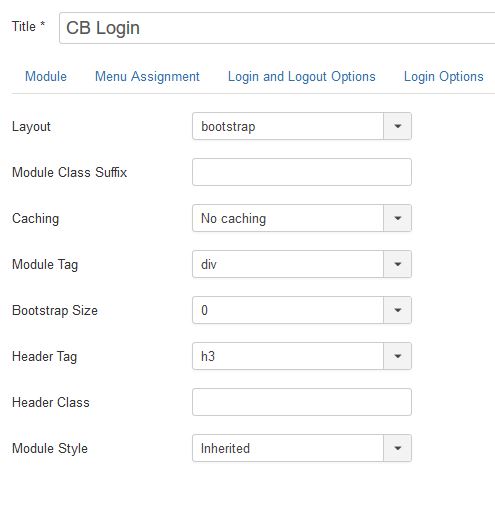Click the Header Tag dropdown arrow
The width and height of the screenshot is (495, 509).
point(397,356)
